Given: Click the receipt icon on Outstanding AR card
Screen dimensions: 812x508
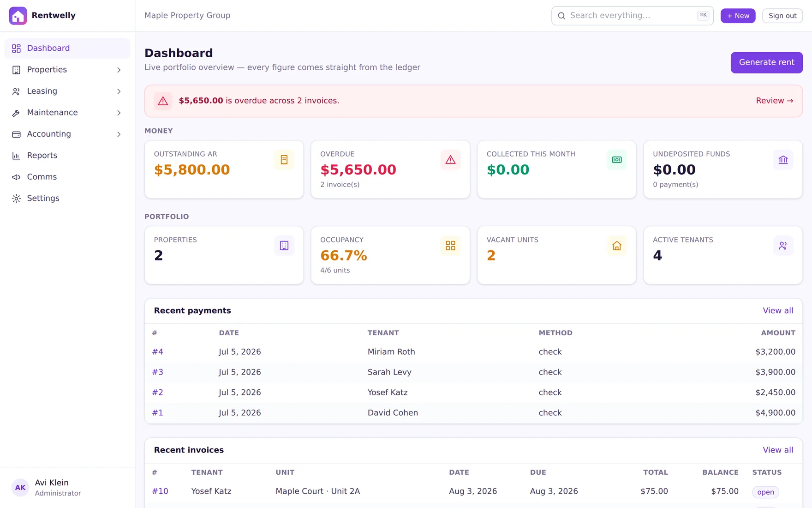Looking at the screenshot, I should coord(284,160).
